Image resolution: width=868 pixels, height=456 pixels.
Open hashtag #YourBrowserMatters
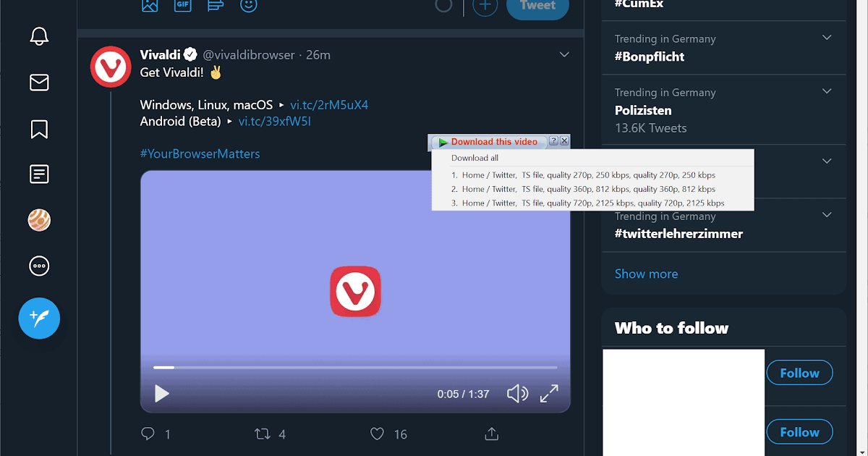click(200, 153)
